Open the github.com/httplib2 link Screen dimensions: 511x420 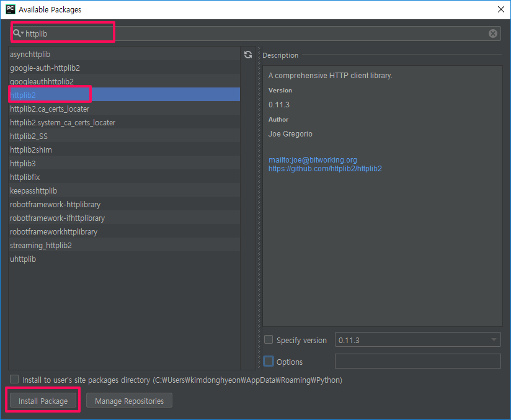point(325,169)
